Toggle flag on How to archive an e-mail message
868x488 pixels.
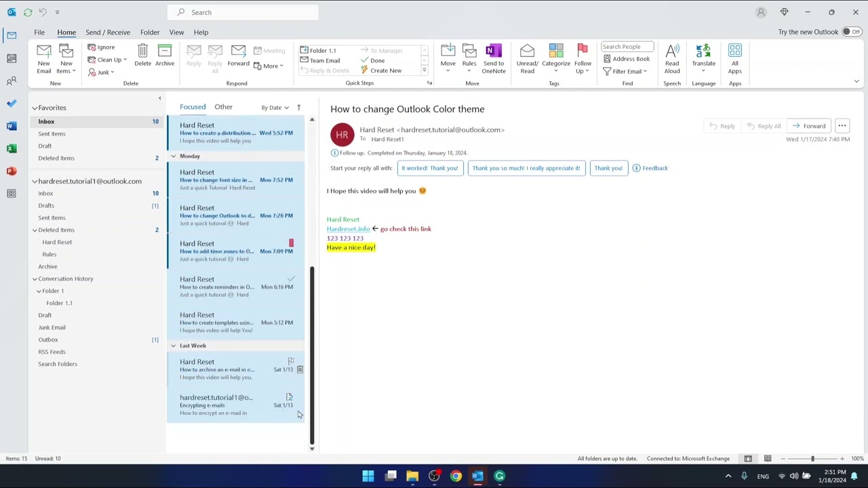[291, 361]
